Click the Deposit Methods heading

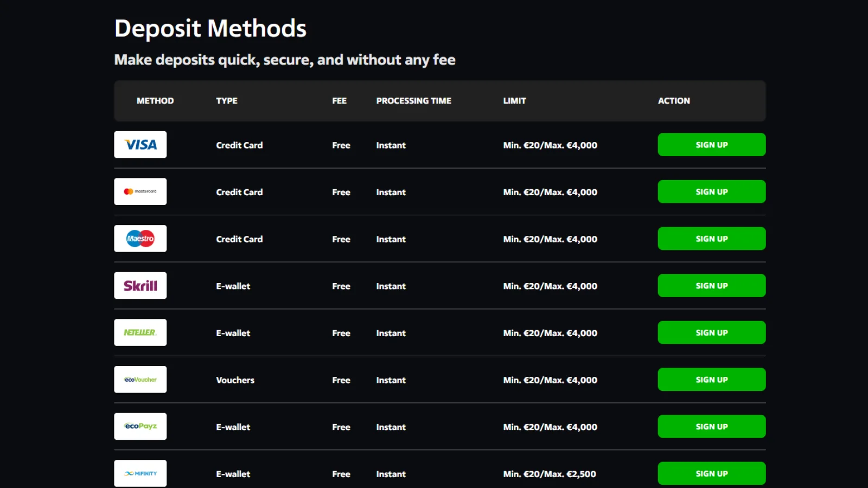[210, 29]
